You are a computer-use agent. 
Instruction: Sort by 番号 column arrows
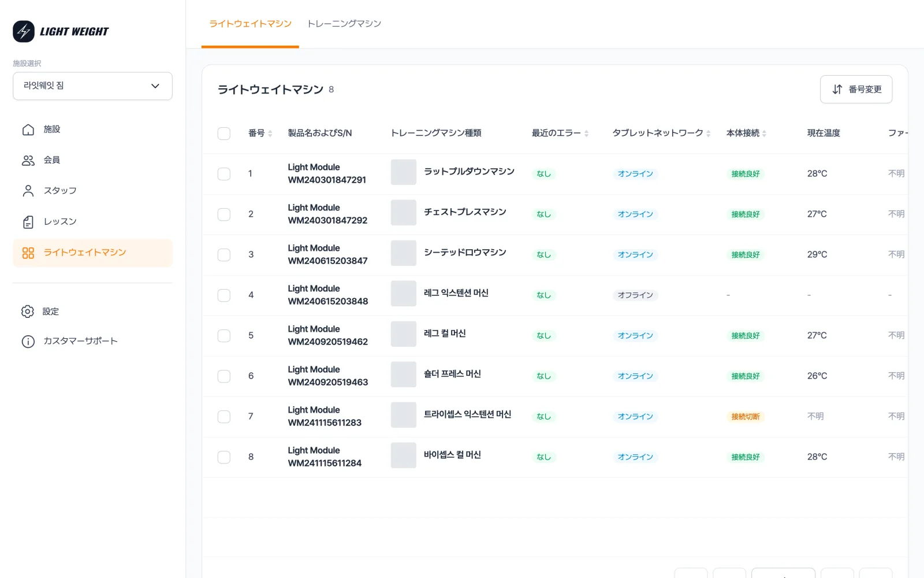[270, 134]
